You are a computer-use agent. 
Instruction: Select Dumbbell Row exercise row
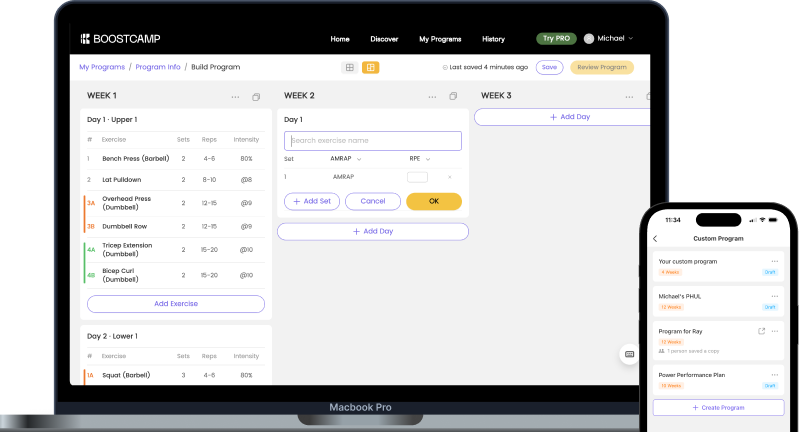(176, 226)
